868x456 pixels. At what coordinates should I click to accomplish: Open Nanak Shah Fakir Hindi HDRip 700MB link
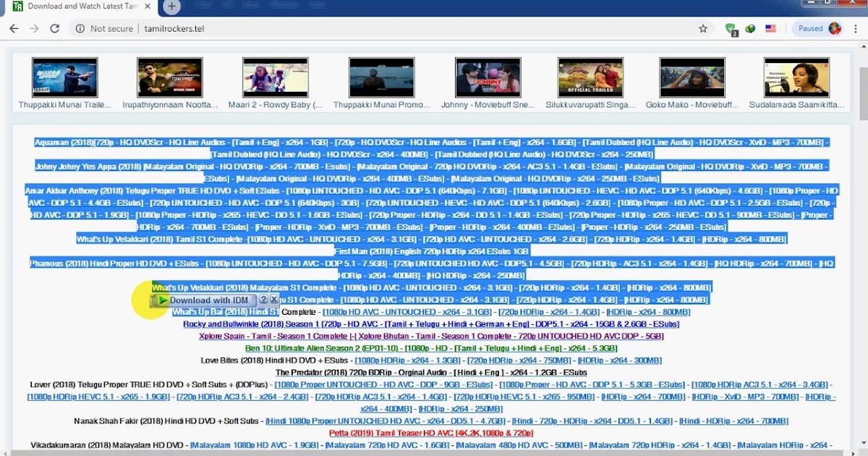pos(733,421)
